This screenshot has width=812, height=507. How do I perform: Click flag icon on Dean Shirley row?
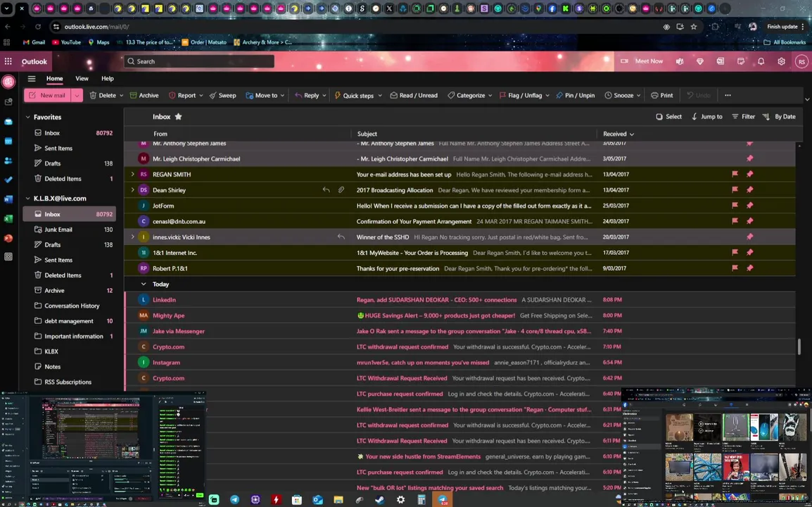tap(735, 189)
